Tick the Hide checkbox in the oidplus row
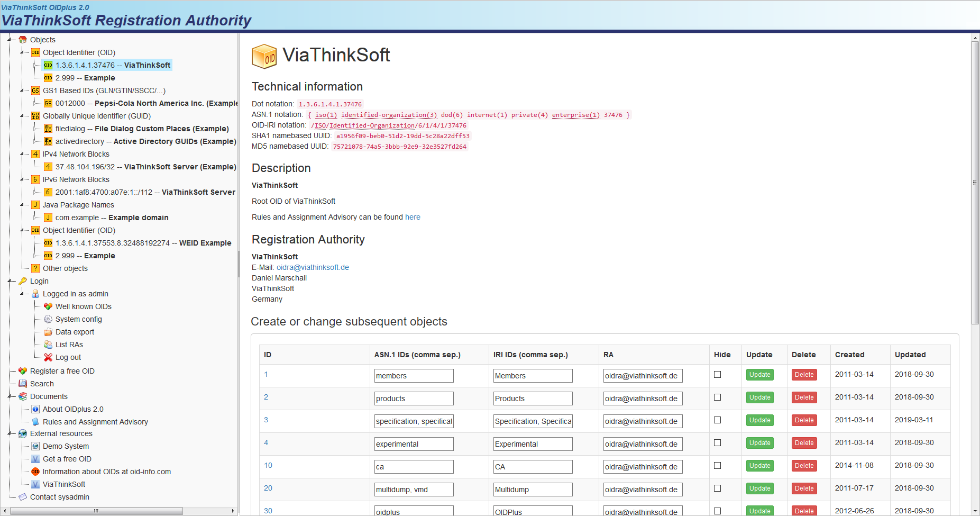 pyautogui.click(x=717, y=511)
